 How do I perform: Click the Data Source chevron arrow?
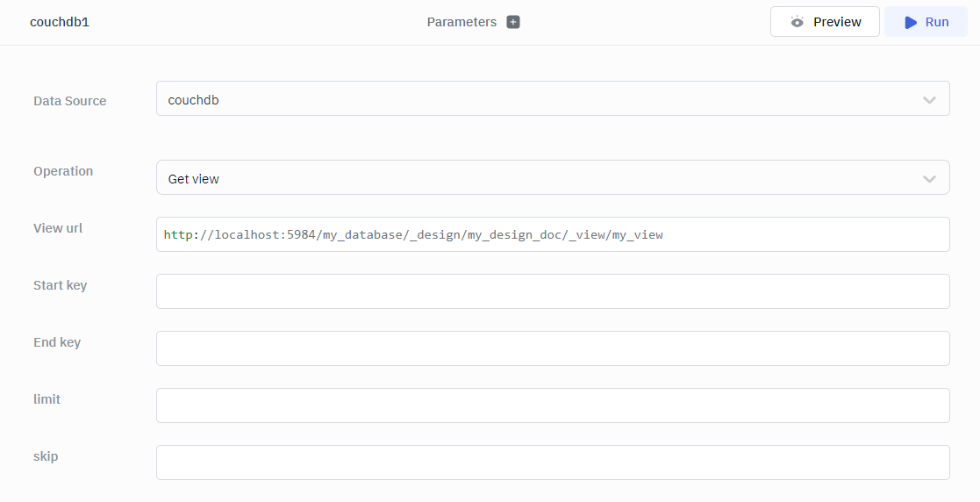(930, 100)
